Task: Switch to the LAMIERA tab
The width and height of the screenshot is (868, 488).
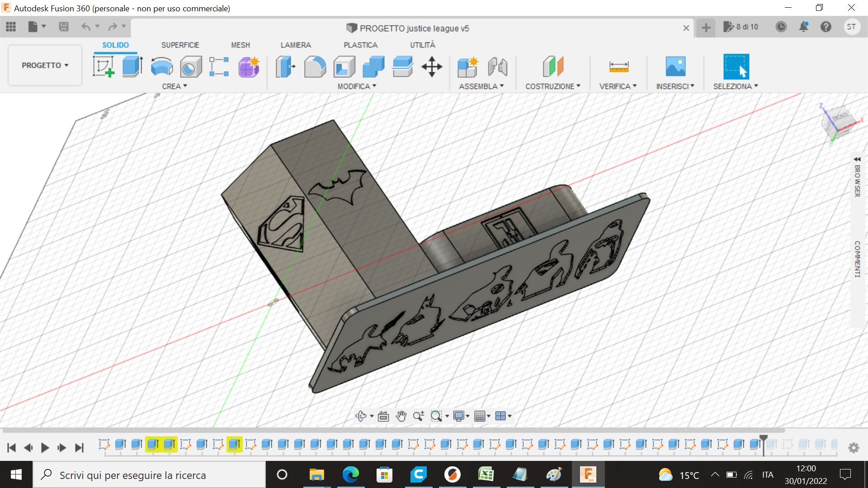Action: click(296, 45)
